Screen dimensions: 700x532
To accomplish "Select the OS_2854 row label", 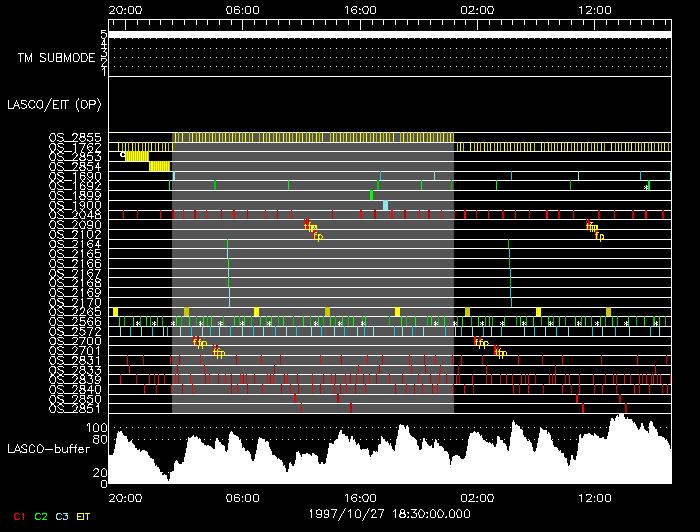I will 75,166.
